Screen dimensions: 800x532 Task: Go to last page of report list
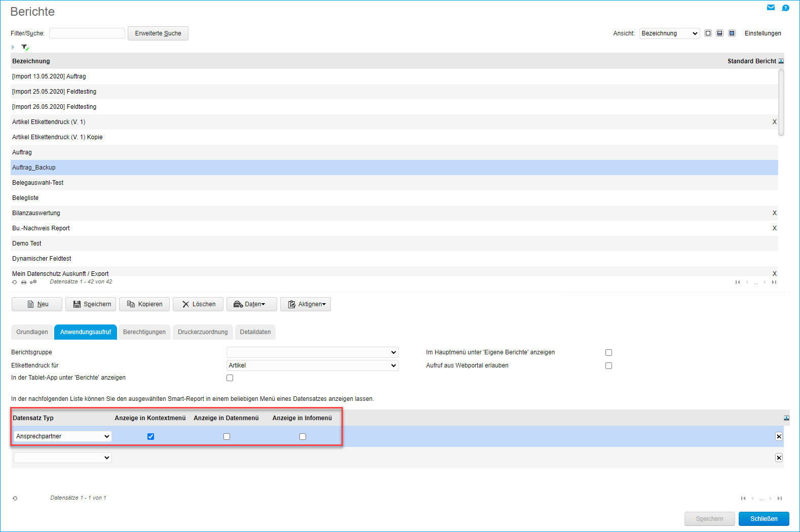tap(774, 282)
